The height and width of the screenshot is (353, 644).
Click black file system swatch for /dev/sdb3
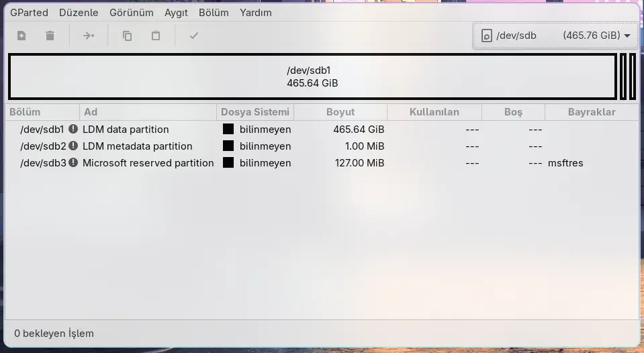click(x=228, y=162)
